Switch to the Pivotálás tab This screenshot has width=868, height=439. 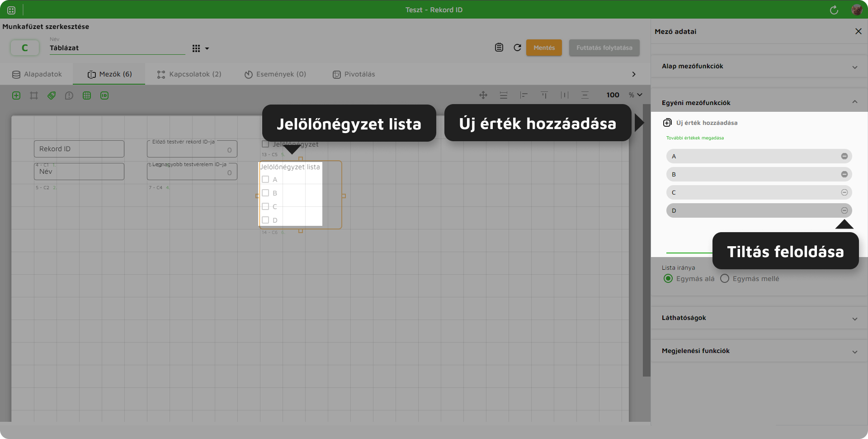point(354,74)
